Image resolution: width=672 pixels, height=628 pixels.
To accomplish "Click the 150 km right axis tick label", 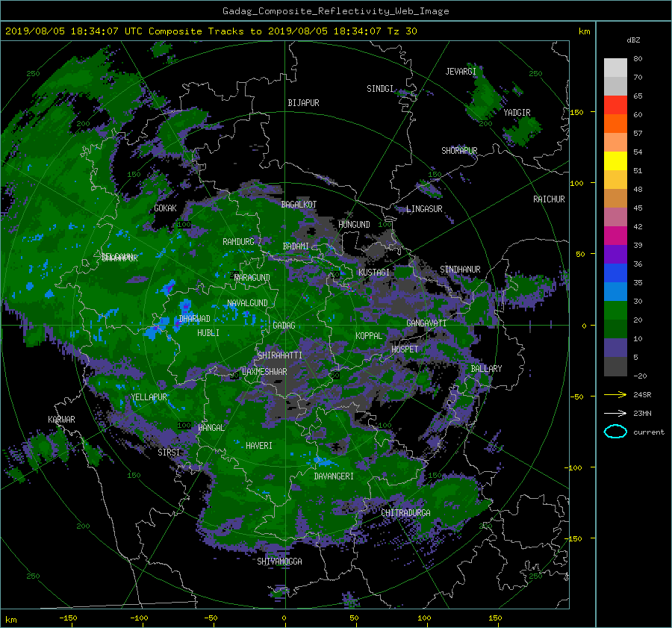I will 576,112.
